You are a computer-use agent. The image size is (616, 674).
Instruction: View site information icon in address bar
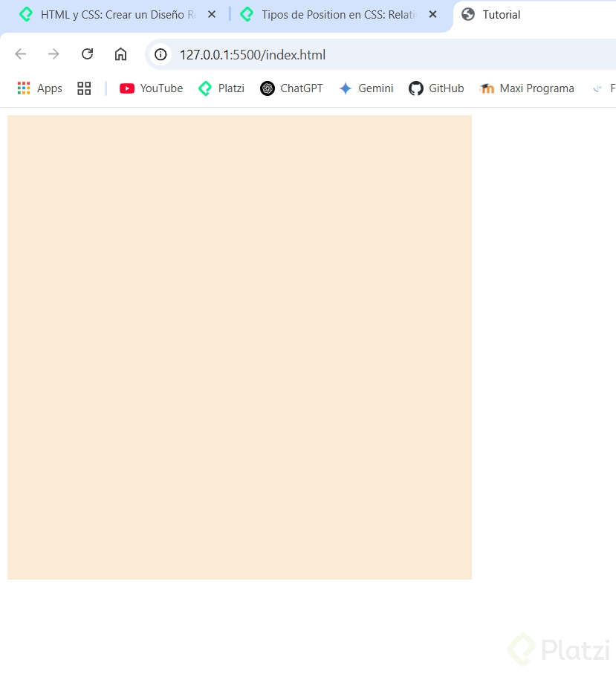161,54
